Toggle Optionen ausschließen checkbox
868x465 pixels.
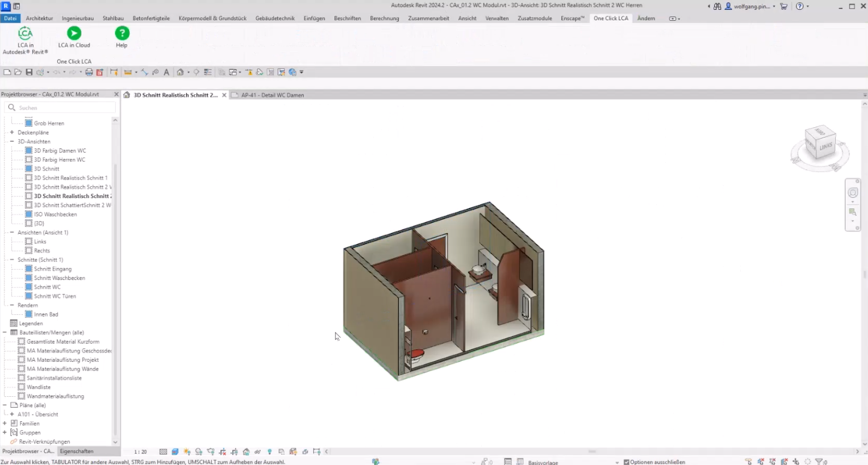click(626, 462)
